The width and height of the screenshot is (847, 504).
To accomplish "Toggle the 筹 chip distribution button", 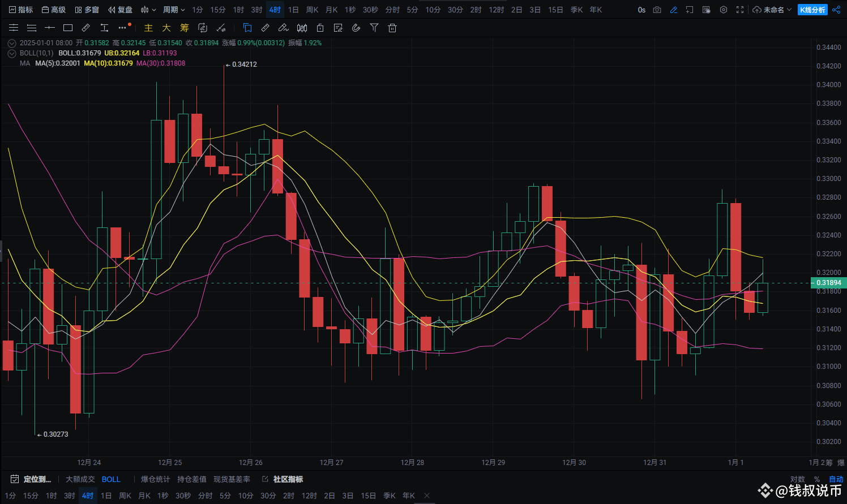I will click(x=185, y=28).
